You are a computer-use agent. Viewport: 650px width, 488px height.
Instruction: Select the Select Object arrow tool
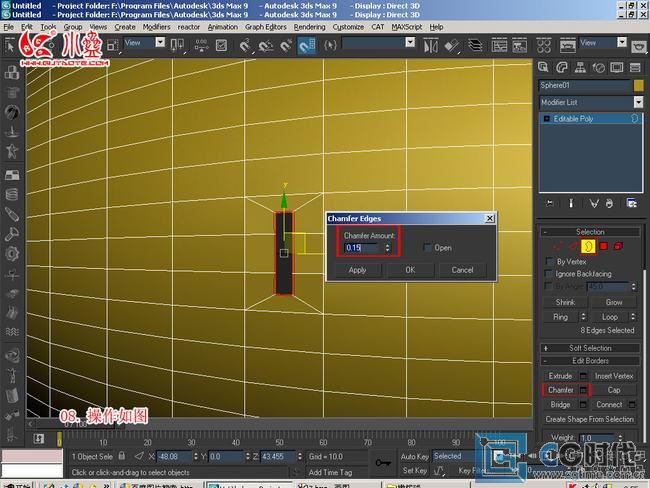[x=9, y=46]
